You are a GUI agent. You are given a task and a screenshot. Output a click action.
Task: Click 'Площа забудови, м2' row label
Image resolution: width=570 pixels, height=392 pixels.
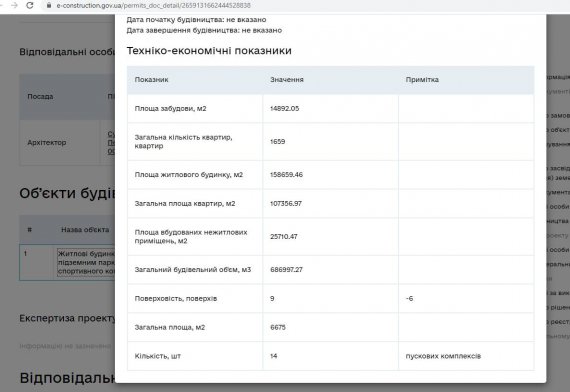[x=170, y=108]
